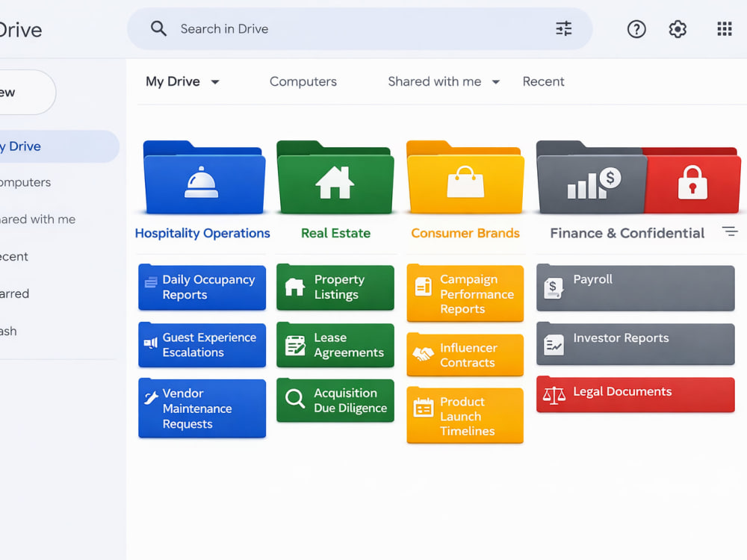Open search filter options icon
Image resolution: width=747 pixels, height=560 pixels.
563,28
